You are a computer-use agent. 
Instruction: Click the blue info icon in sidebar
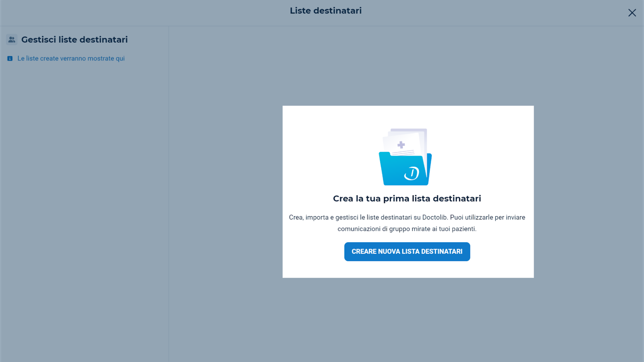click(10, 58)
